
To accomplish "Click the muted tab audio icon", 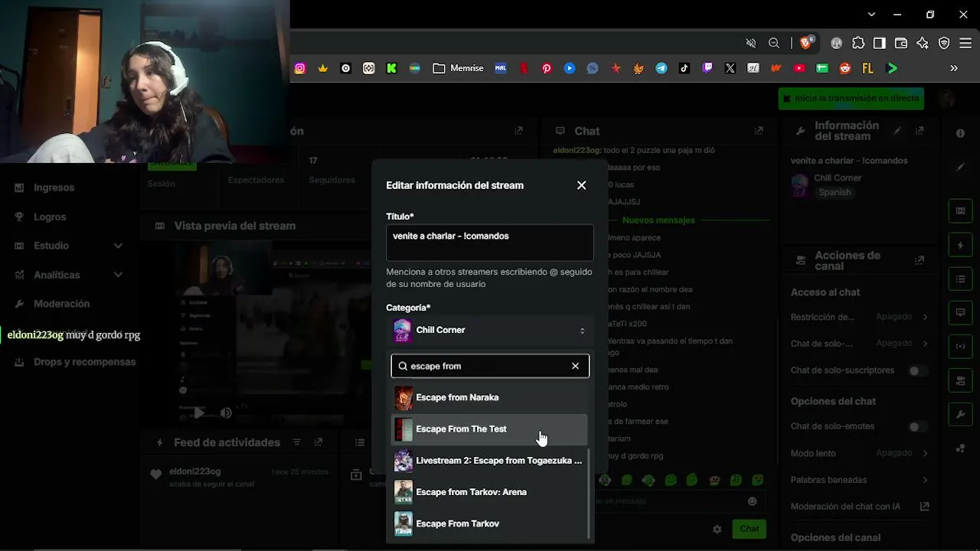I will click(751, 43).
